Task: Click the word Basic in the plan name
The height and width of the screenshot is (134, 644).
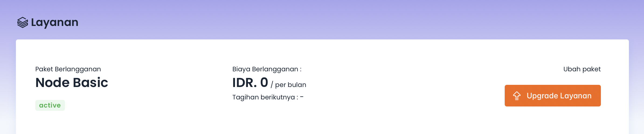Action: pyautogui.click(x=90, y=83)
